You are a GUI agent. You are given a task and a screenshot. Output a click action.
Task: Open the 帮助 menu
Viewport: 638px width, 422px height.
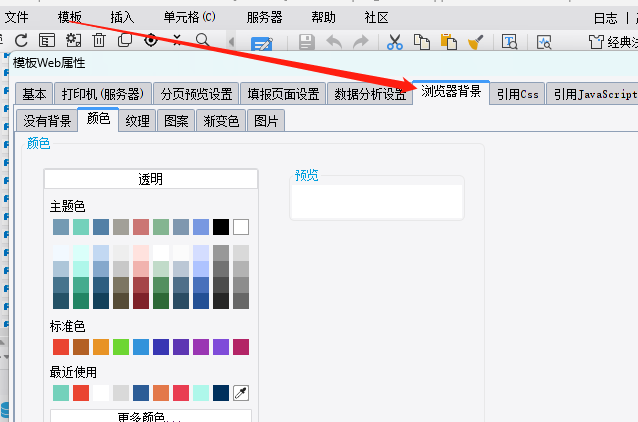323,17
